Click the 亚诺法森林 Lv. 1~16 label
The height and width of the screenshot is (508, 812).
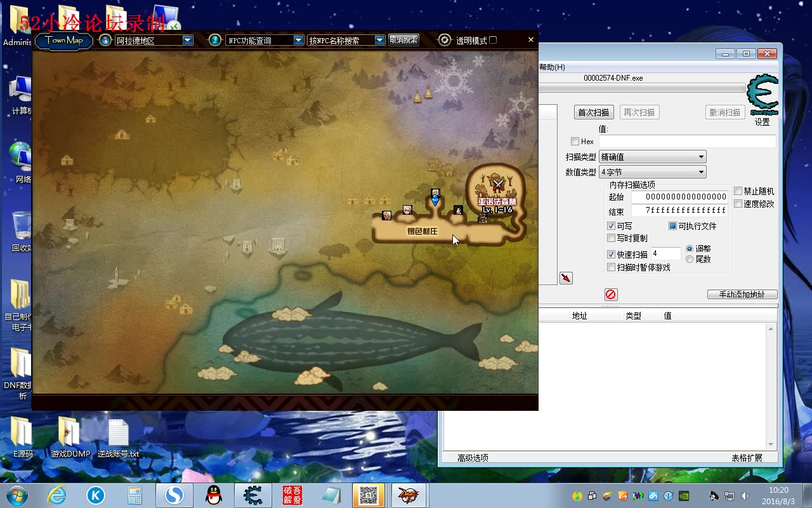pyautogui.click(x=497, y=206)
